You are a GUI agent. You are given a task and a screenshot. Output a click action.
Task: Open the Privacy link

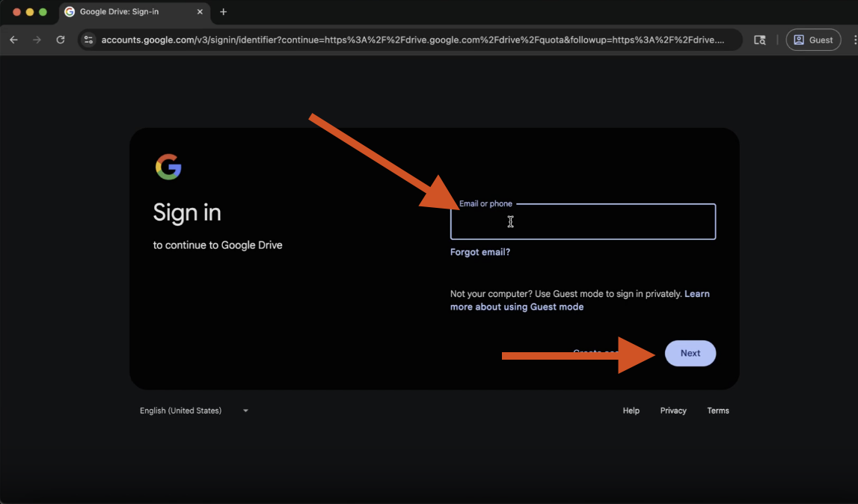(673, 411)
